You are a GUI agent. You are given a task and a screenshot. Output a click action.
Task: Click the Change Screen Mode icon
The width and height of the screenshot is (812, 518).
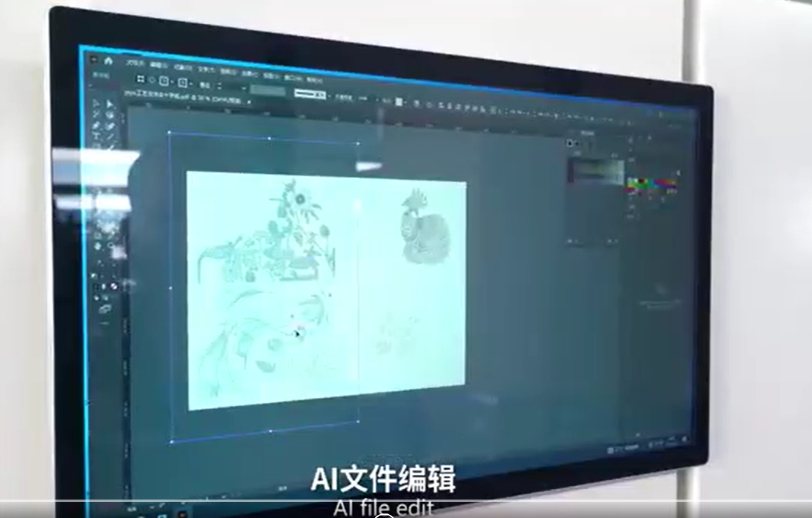[x=105, y=309]
